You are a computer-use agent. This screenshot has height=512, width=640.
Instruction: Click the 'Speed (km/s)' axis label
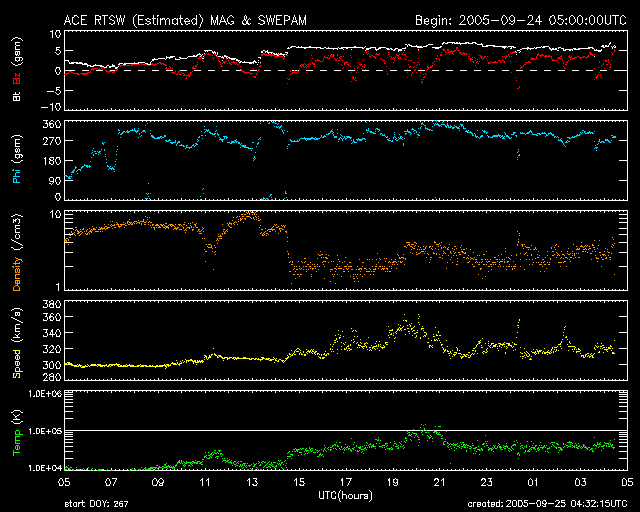[x=17, y=343]
